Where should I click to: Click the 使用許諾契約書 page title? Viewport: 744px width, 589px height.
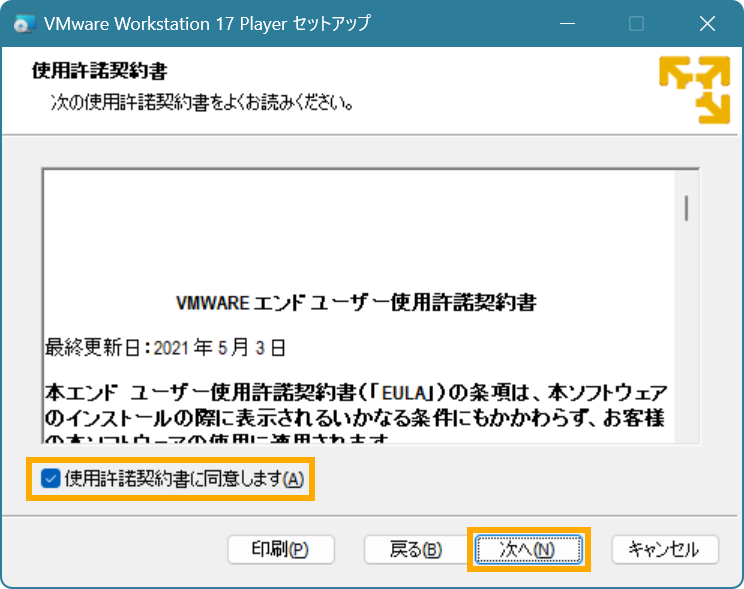pos(100,71)
